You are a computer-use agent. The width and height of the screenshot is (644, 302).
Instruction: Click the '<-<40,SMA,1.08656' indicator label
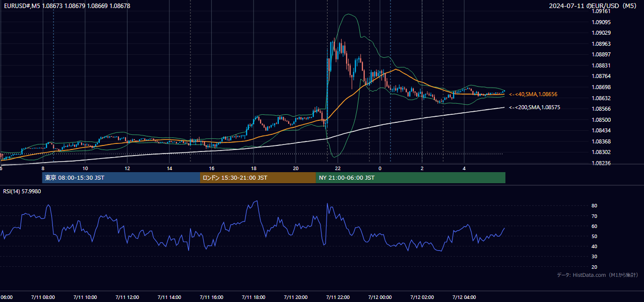533,94
